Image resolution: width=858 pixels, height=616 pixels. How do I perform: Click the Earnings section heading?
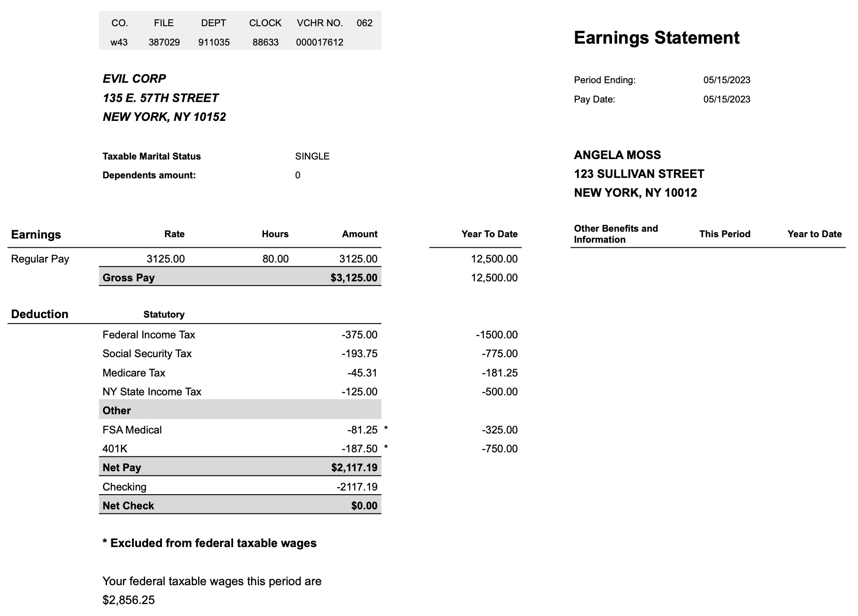(x=36, y=234)
